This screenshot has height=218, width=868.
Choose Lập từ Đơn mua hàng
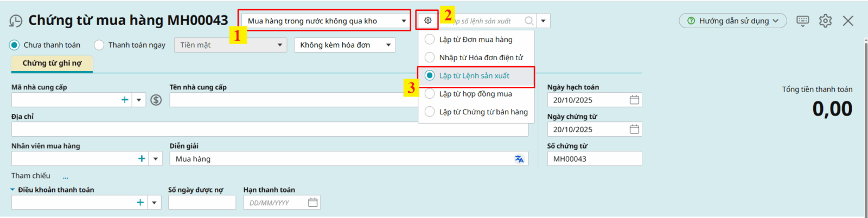click(476, 39)
